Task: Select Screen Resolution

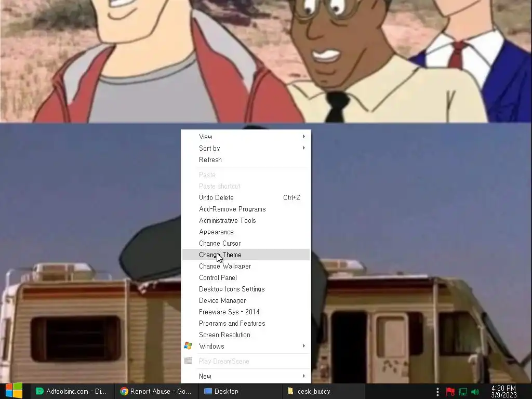Action: pyautogui.click(x=246, y=335)
